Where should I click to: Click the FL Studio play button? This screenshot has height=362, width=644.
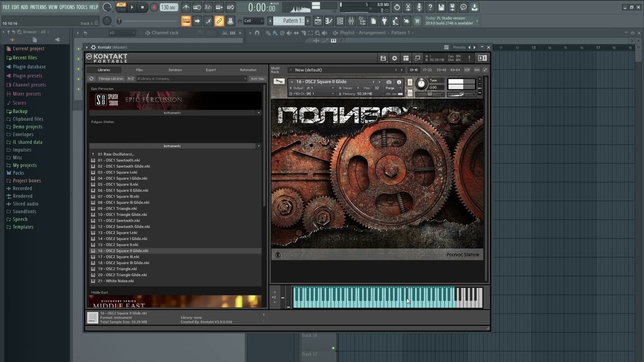click(132, 7)
